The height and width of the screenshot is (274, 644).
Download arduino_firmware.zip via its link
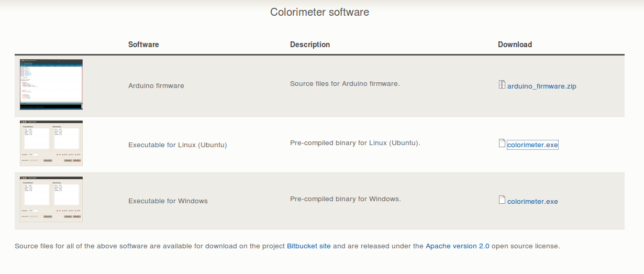click(541, 86)
